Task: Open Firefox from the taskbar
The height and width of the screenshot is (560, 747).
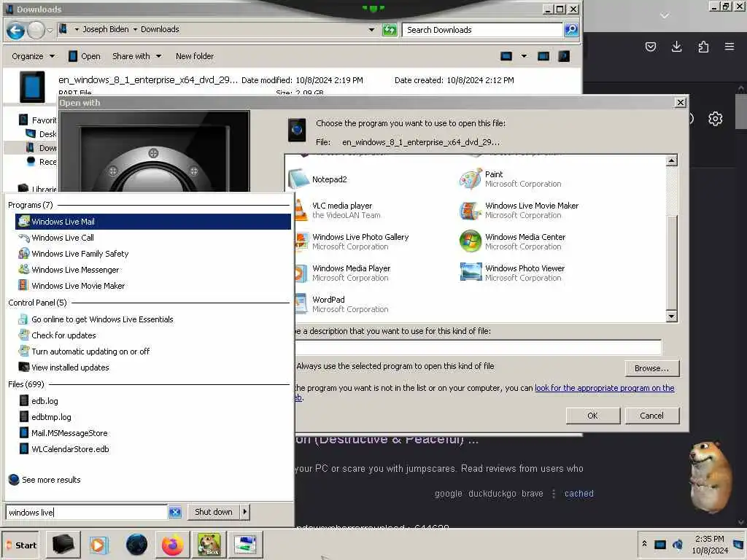Action: [172, 545]
